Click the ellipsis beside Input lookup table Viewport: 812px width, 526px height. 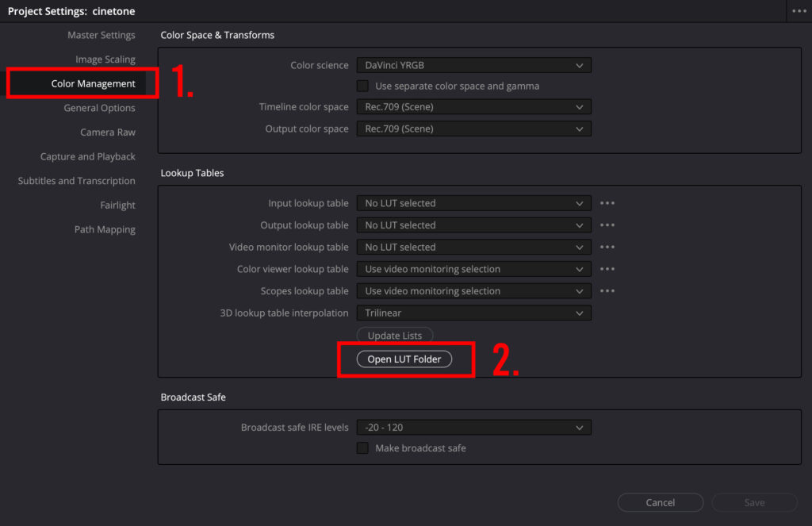(x=607, y=203)
